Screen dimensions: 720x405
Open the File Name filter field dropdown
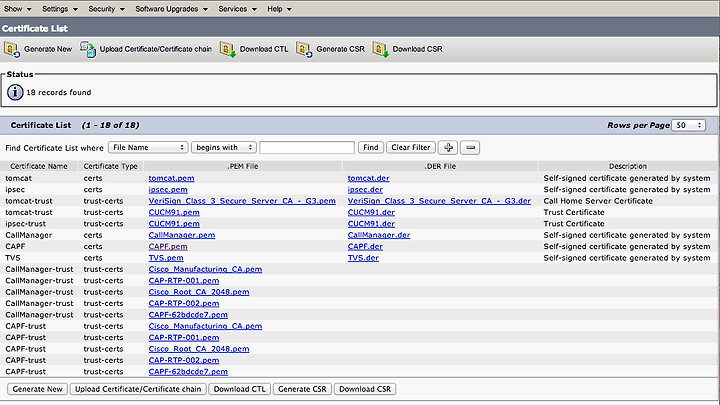(x=148, y=147)
